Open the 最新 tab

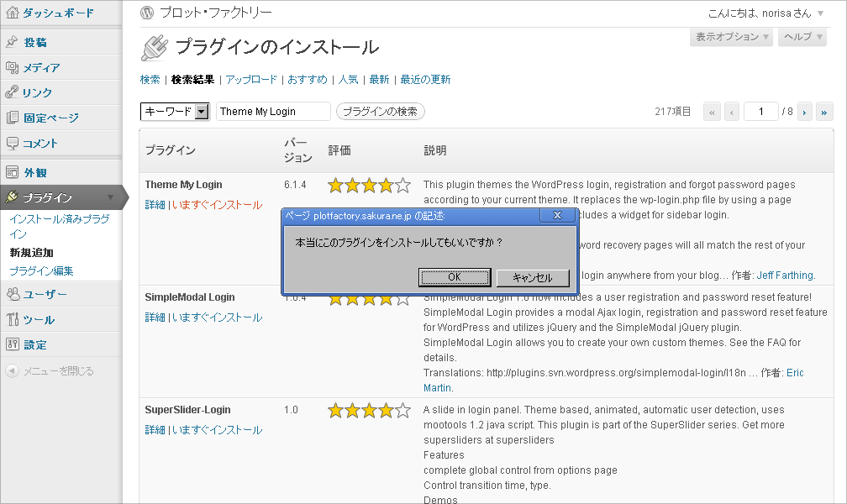click(x=379, y=80)
